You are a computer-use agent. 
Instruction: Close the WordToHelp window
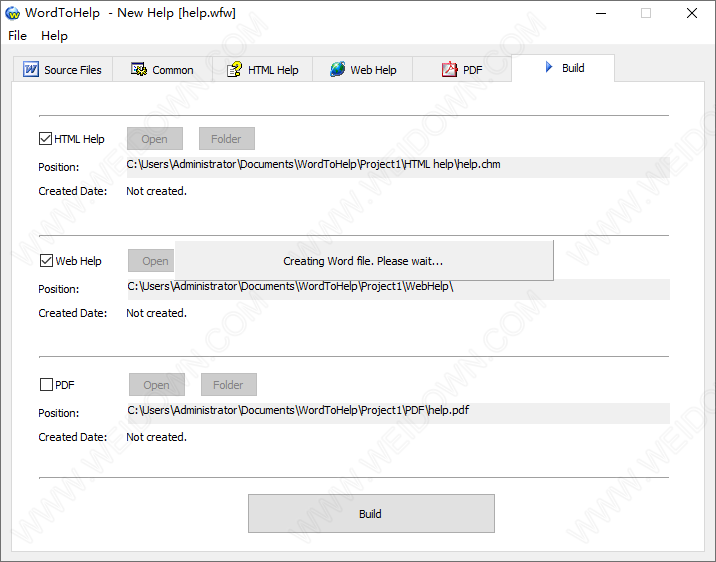point(692,13)
